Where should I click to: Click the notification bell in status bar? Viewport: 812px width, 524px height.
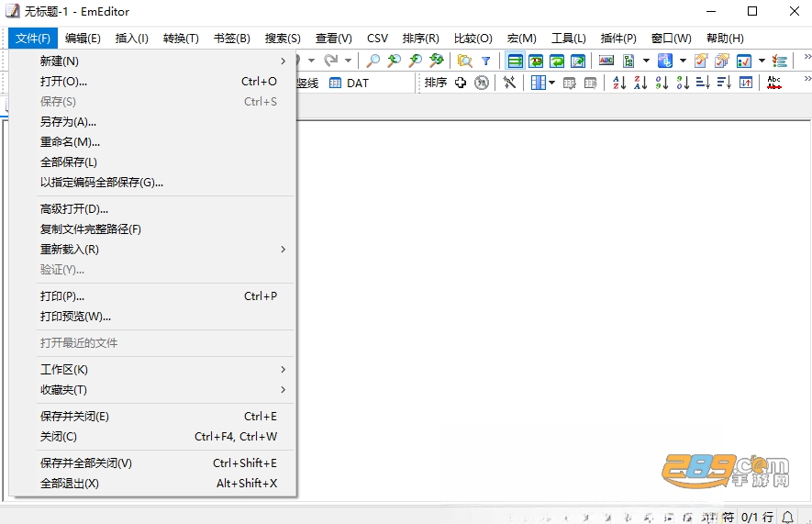[x=787, y=517]
